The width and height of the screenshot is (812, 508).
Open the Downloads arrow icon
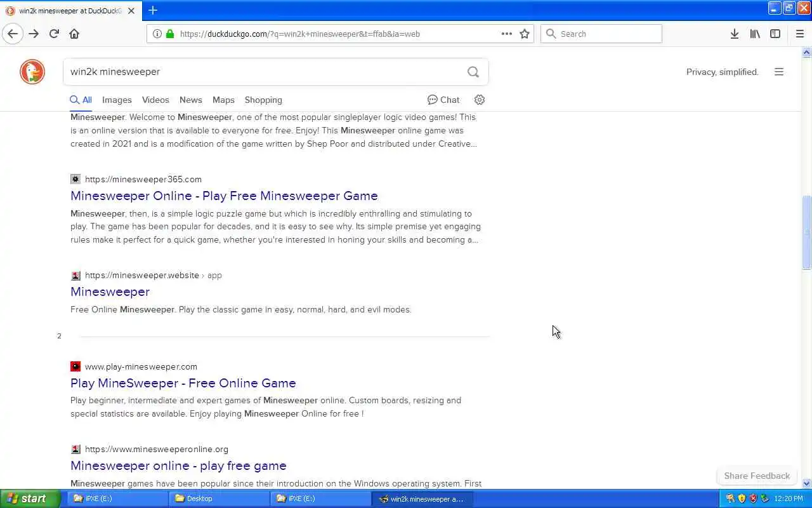pyautogui.click(x=734, y=34)
